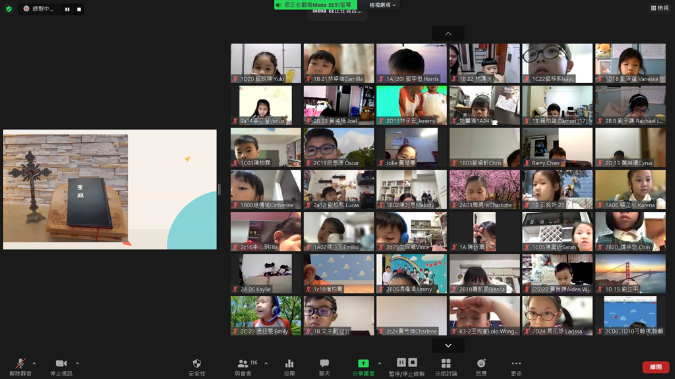The image size is (675, 379).
Task: Select Harris's video tile
Action: [412, 63]
